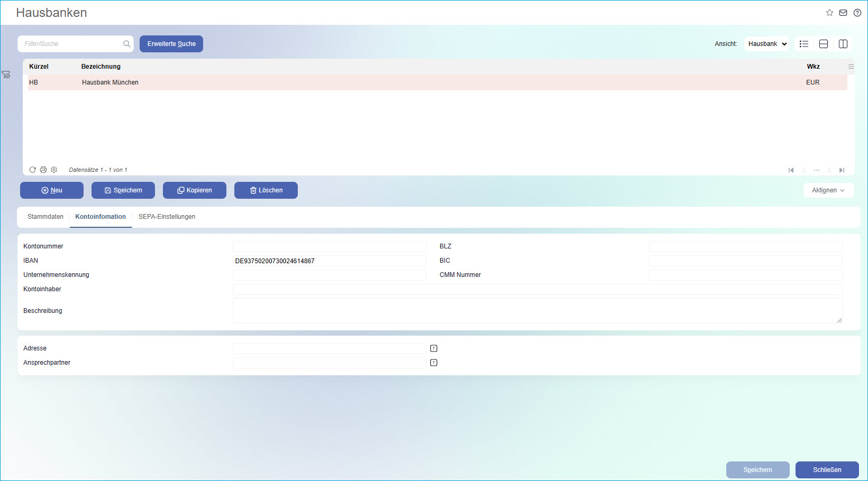Open the Adresse detail exclamation icon
Viewport: 868px width, 481px height.
pos(434,348)
